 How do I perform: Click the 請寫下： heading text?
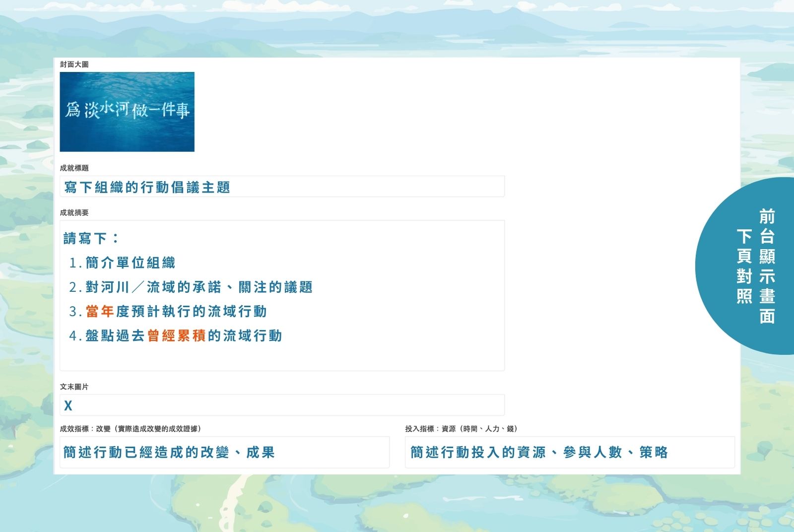click(x=92, y=238)
